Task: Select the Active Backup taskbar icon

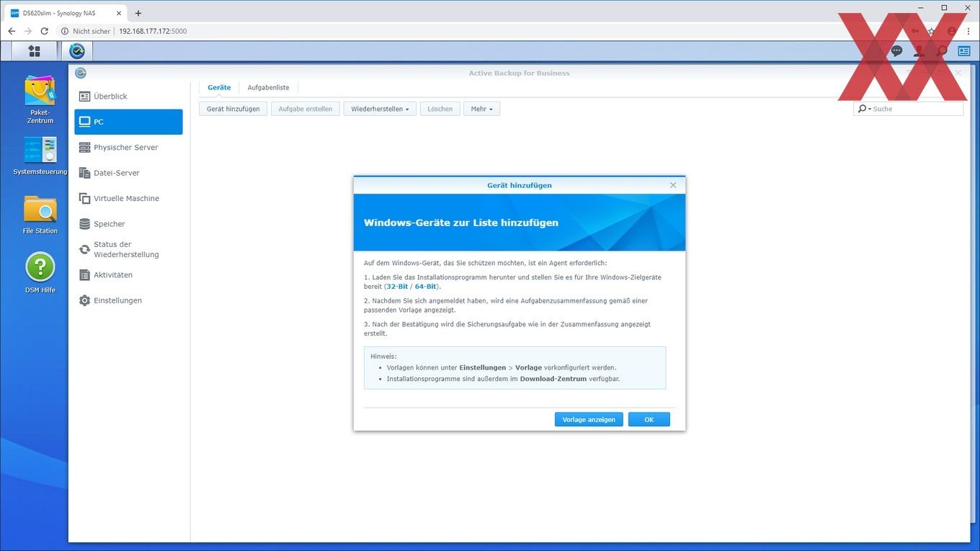Action: (76, 51)
